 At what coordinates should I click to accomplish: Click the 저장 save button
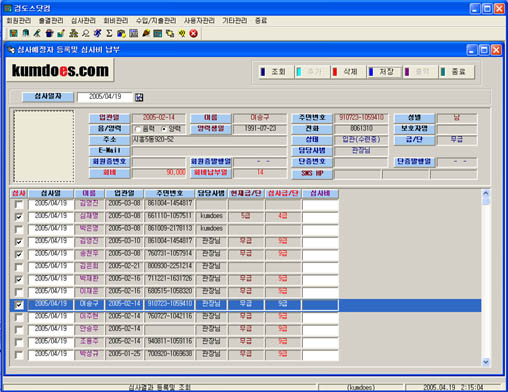(x=384, y=72)
